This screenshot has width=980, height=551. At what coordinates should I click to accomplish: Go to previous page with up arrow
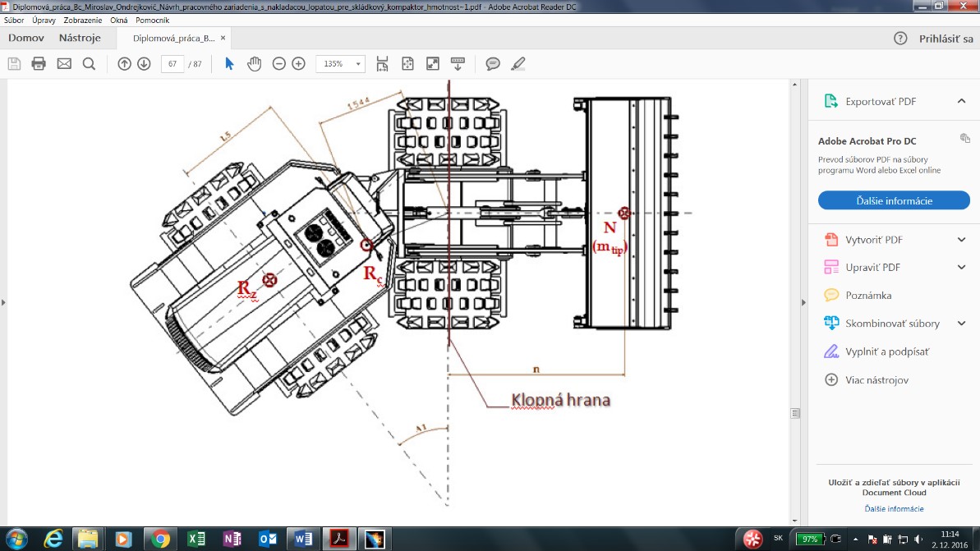(125, 64)
